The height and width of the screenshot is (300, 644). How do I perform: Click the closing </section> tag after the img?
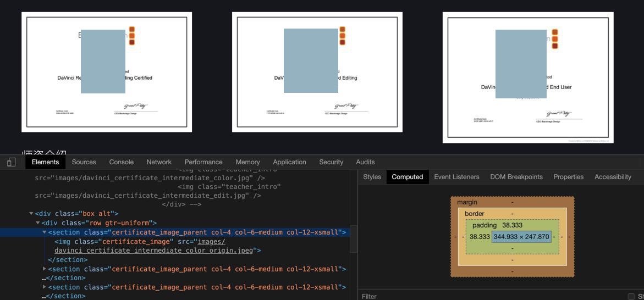68,260
